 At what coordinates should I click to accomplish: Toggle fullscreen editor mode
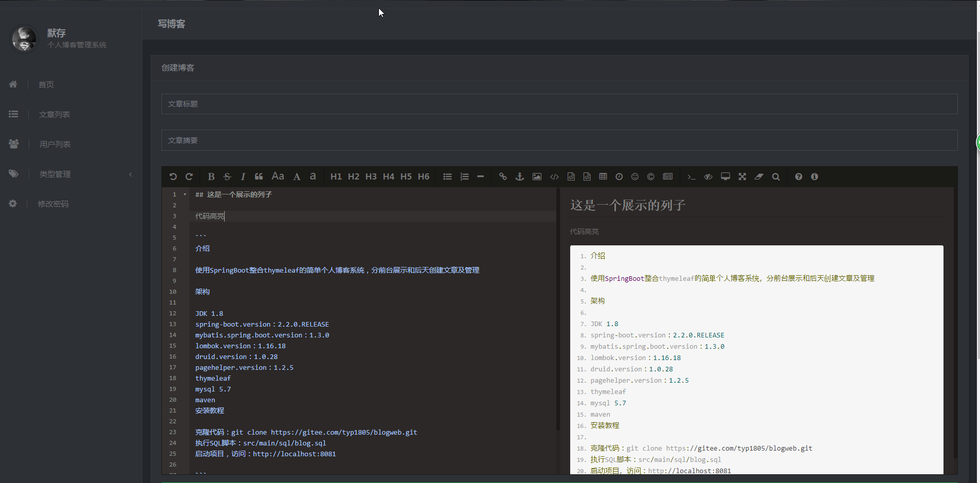742,176
